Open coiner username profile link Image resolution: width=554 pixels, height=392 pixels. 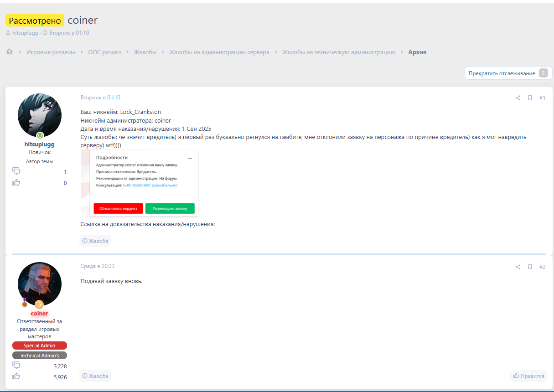tap(40, 314)
